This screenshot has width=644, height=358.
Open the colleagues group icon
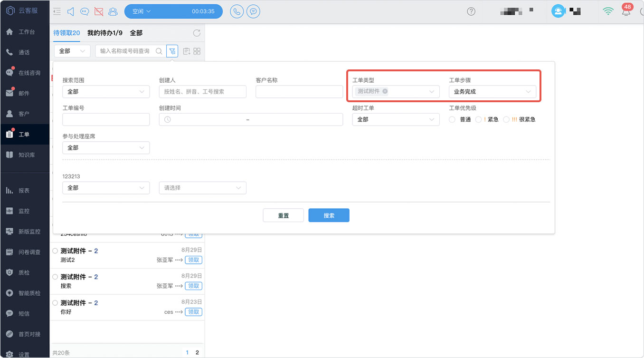click(113, 11)
